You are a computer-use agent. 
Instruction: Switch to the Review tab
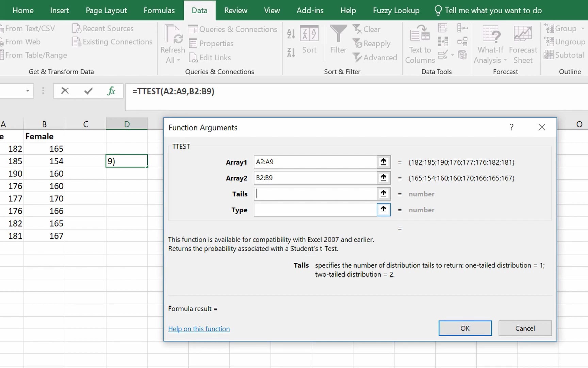pos(235,10)
